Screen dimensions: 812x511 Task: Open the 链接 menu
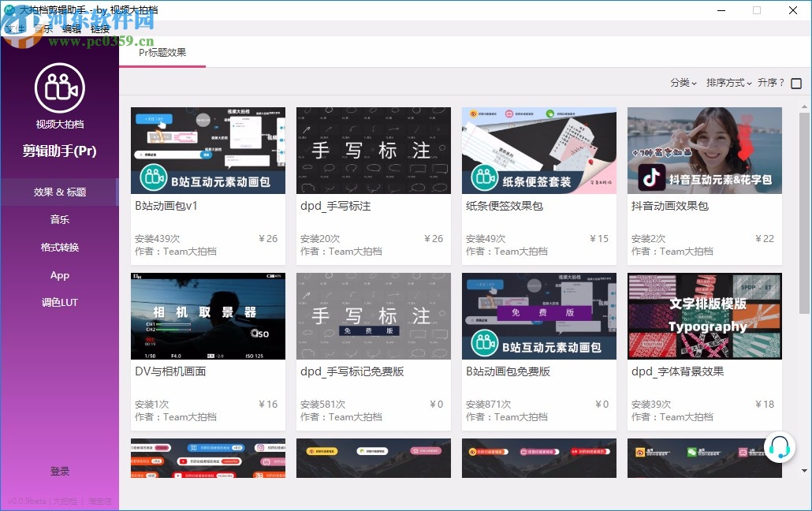click(x=101, y=28)
